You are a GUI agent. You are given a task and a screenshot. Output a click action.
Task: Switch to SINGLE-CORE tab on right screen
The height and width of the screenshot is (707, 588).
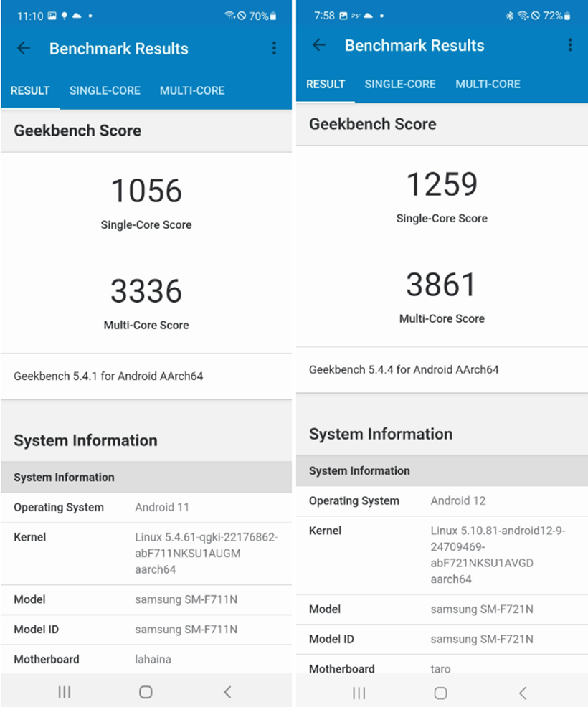click(x=400, y=84)
